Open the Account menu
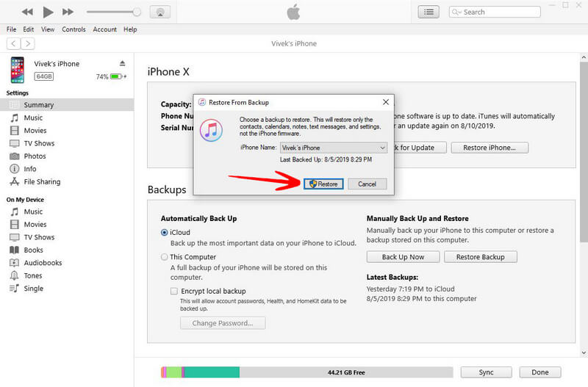This screenshot has width=588, height=387. (x=104, y=29)
